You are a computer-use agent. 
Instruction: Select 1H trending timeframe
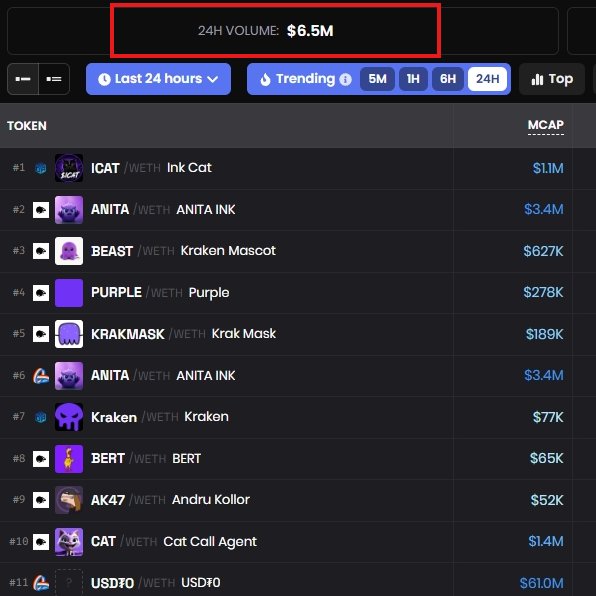tap(413, 79)
